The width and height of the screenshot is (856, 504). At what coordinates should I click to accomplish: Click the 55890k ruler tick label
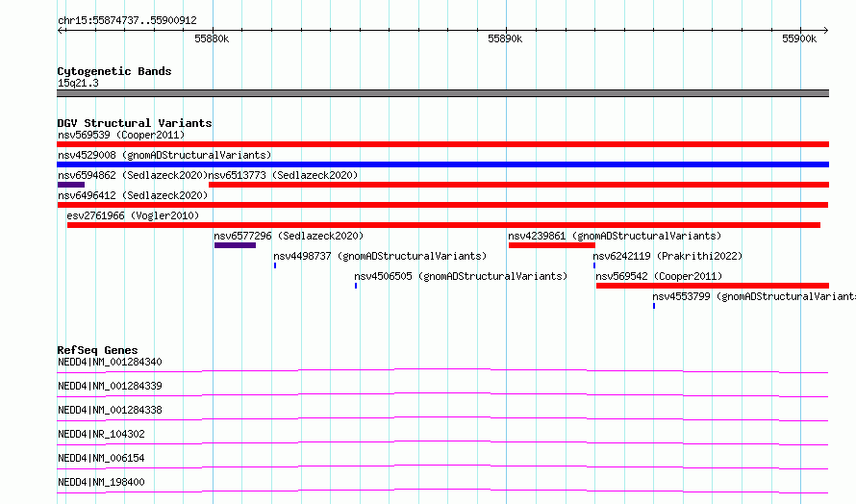(505, 38)
